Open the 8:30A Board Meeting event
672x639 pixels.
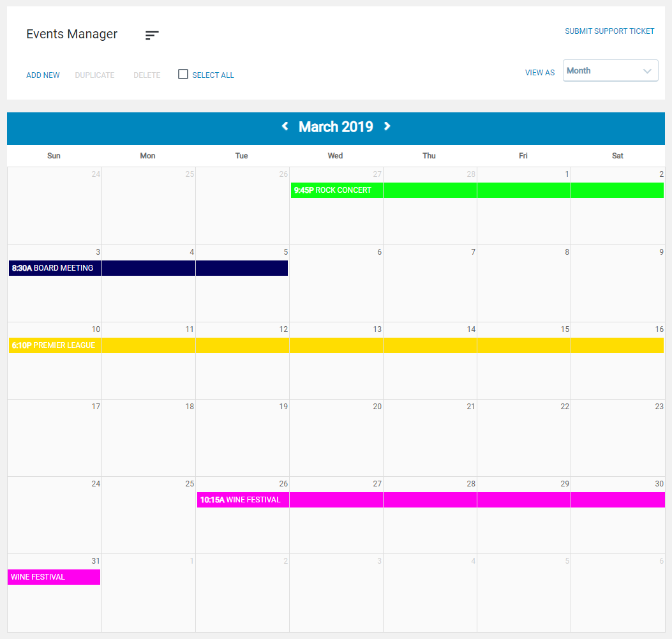[x=148, y=268]
